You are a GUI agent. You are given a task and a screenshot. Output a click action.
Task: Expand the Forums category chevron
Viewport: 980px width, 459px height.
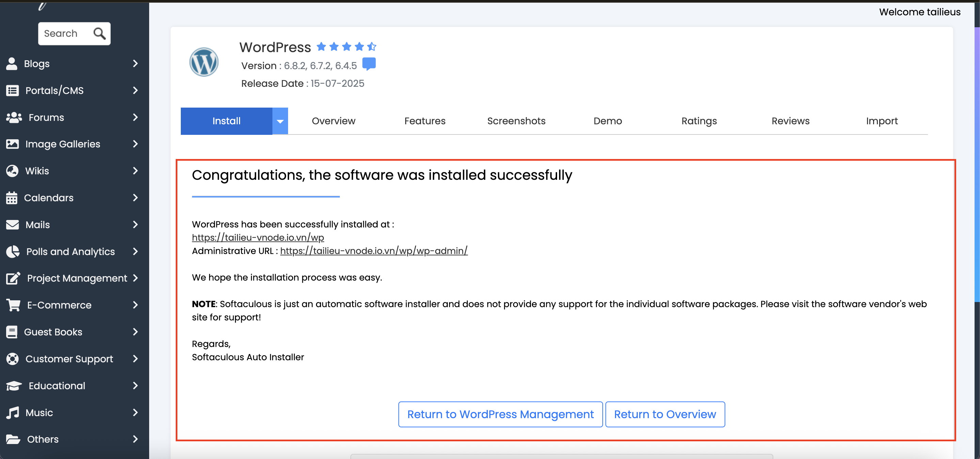pyautogui.click(x=136, y=117)
